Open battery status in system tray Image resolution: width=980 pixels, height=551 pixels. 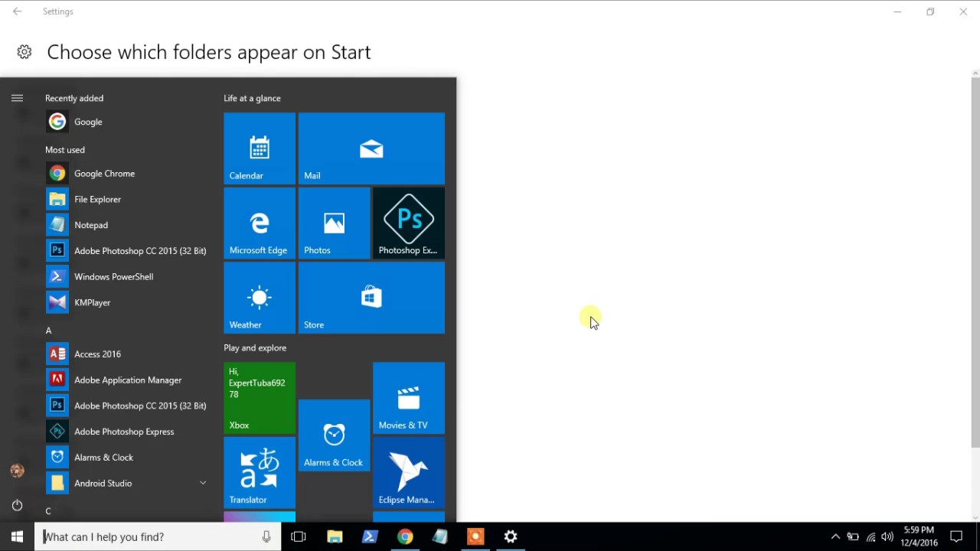tap(853, 536)
